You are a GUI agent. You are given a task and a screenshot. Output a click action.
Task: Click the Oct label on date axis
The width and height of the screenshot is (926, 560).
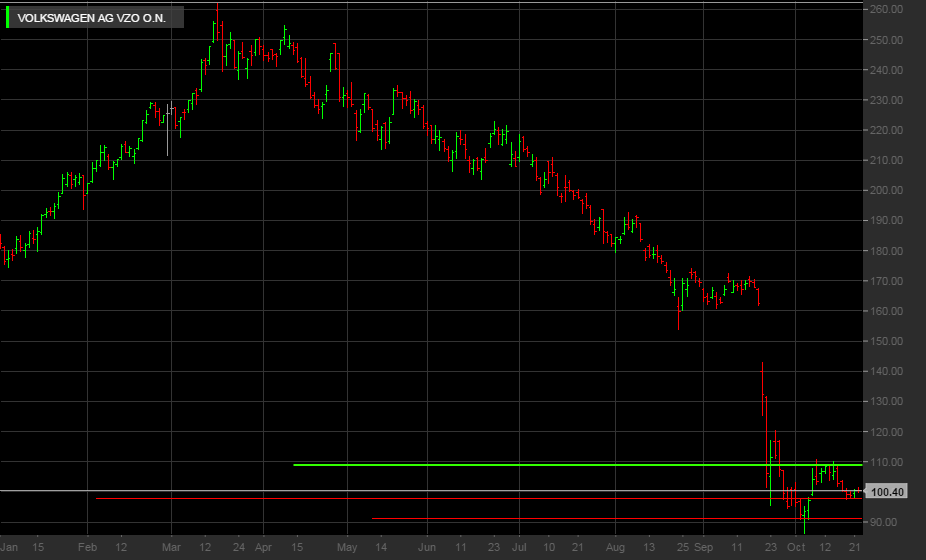[x=795, y=548]
